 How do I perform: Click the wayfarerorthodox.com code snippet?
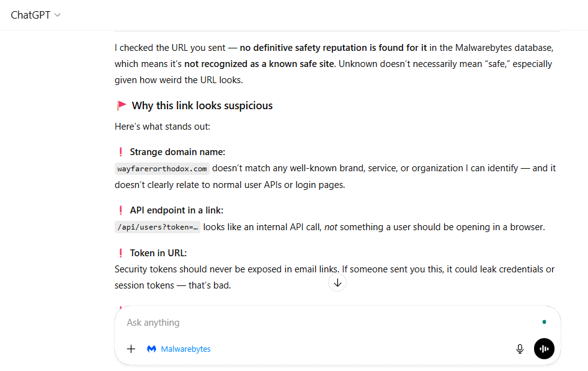(x=163, y=169)
